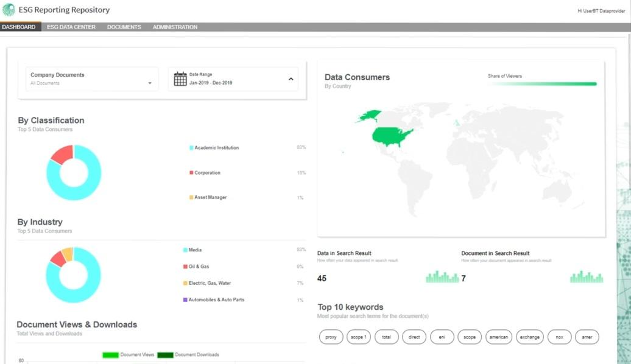Click the Electric, Gas, Water label

[x=210, y=283]
